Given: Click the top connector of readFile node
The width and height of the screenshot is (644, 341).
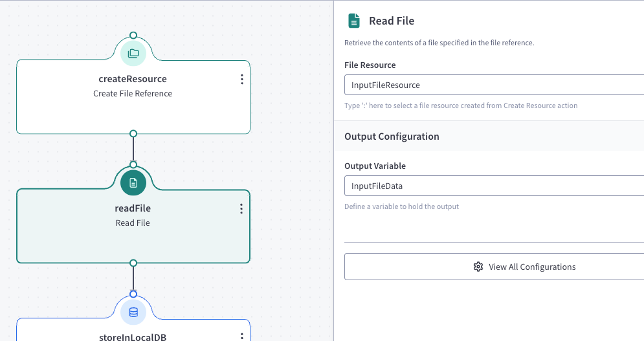Looking at the screenshot, I should point(133,165).
